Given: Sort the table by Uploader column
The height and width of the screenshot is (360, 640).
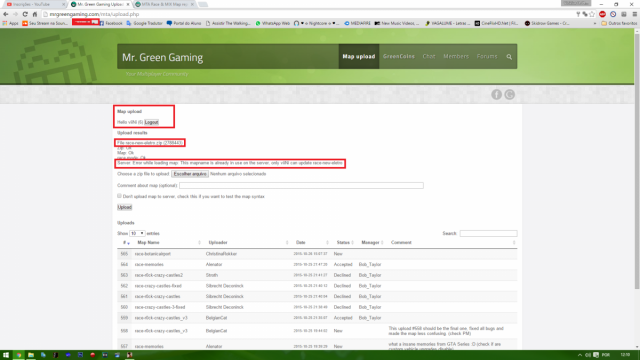Looking at the screenshot, I should pyautogui.click(x=247, y=242).
